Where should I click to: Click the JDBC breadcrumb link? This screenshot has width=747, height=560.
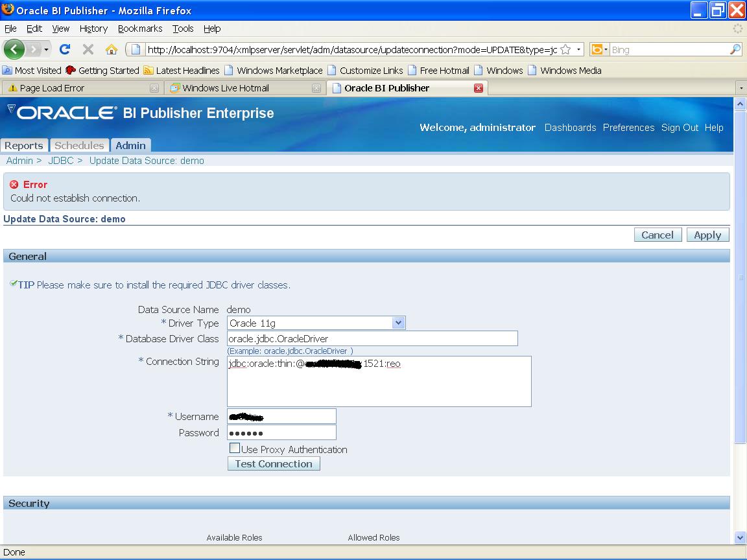click(61, 161)
